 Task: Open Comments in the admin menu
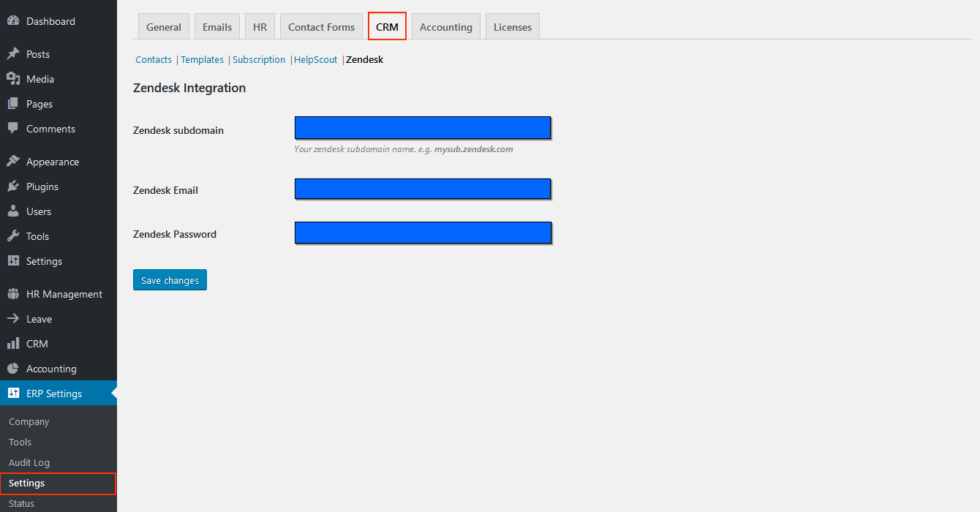pyautogui.click(x=59, y=129)
